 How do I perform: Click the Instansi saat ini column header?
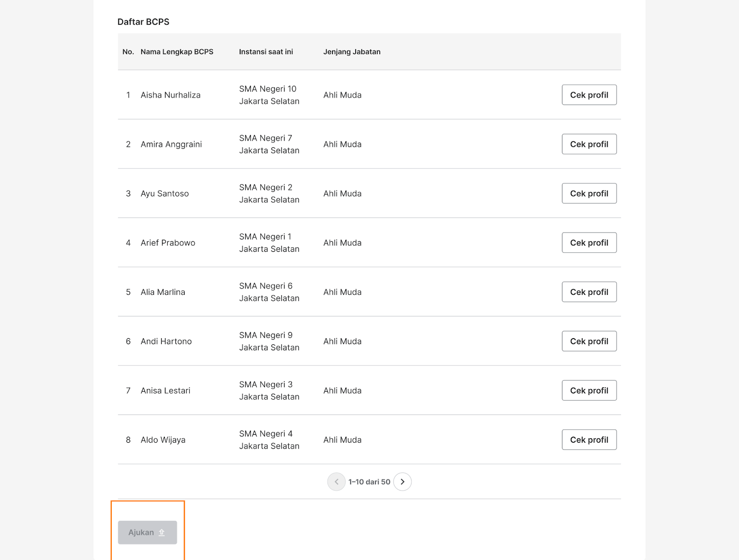(266, 52)
